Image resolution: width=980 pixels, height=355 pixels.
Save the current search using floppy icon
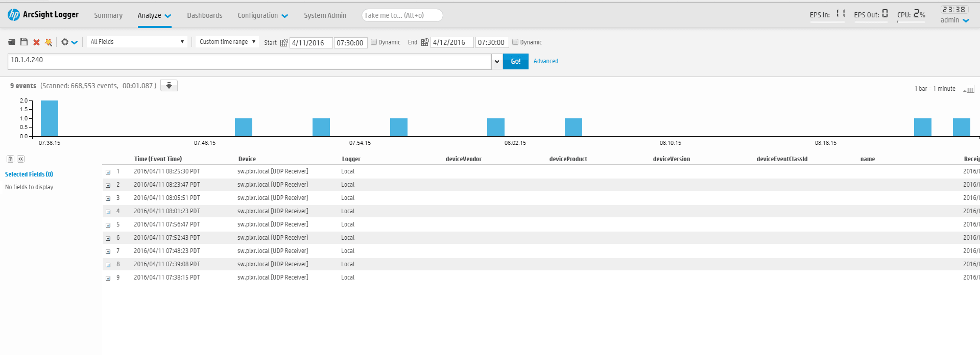[x=24, y=42]
